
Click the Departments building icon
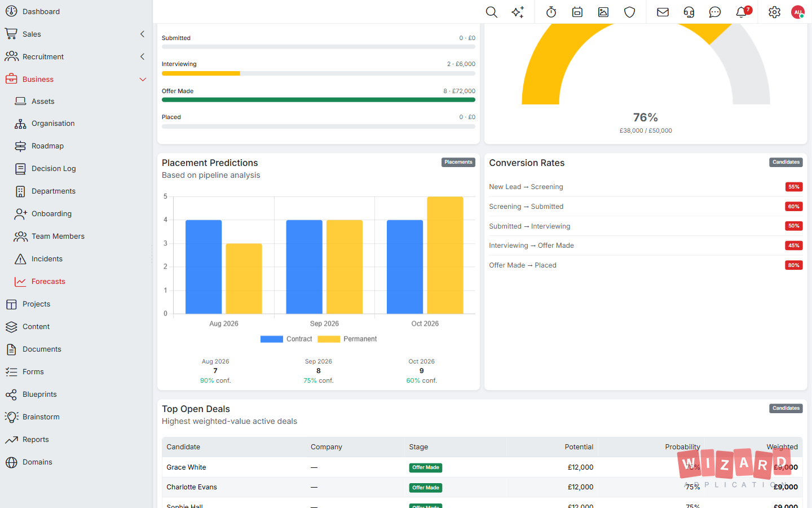[x=20, y=191]
